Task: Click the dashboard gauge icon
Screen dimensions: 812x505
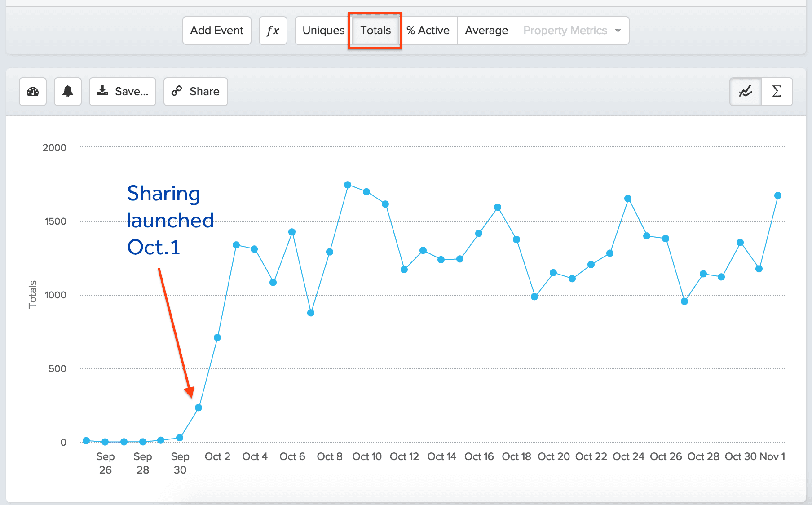Action: point(32,91)
